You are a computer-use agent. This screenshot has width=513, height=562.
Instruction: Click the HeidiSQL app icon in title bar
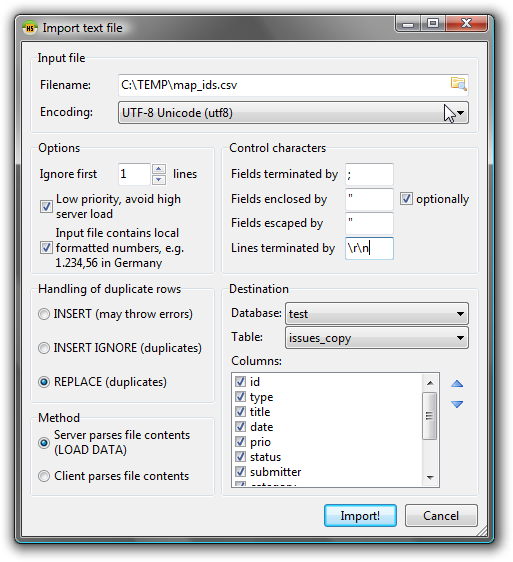click(30, 28)
